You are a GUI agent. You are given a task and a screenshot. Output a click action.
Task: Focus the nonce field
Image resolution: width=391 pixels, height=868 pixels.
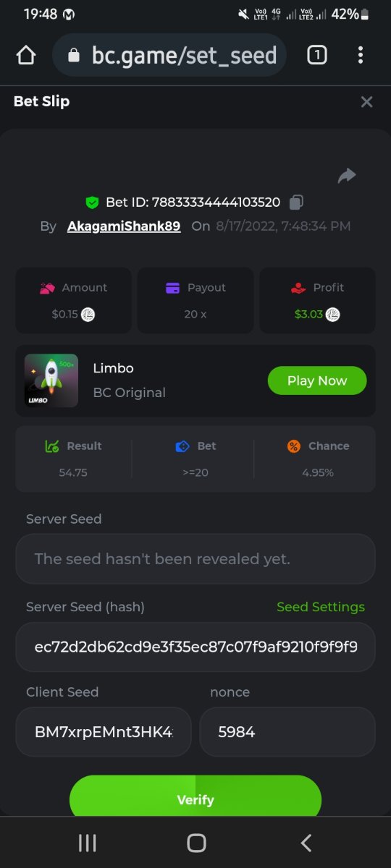coord(287,732)
